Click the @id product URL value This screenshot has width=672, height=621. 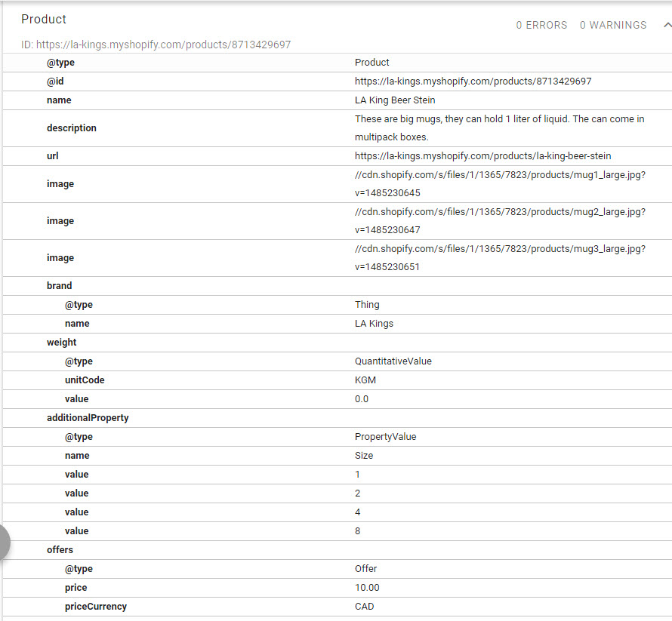tap(473, 81)
